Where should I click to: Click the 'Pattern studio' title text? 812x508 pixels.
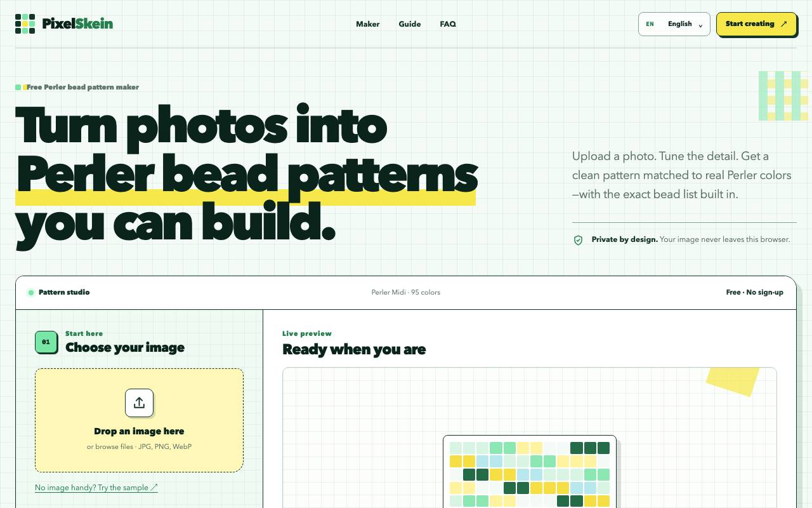coord(64,293)
